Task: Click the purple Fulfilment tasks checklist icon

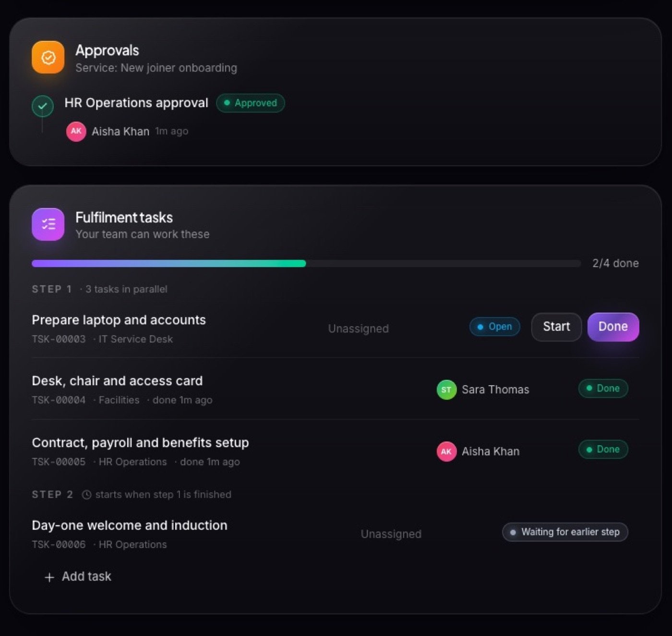Action: (48, 224)
